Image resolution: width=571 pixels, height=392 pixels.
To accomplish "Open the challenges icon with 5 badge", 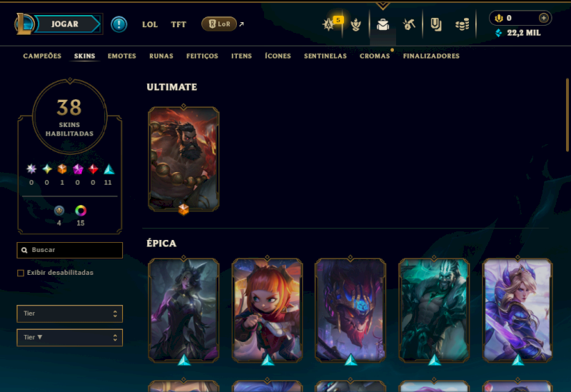I will [329, 24].
